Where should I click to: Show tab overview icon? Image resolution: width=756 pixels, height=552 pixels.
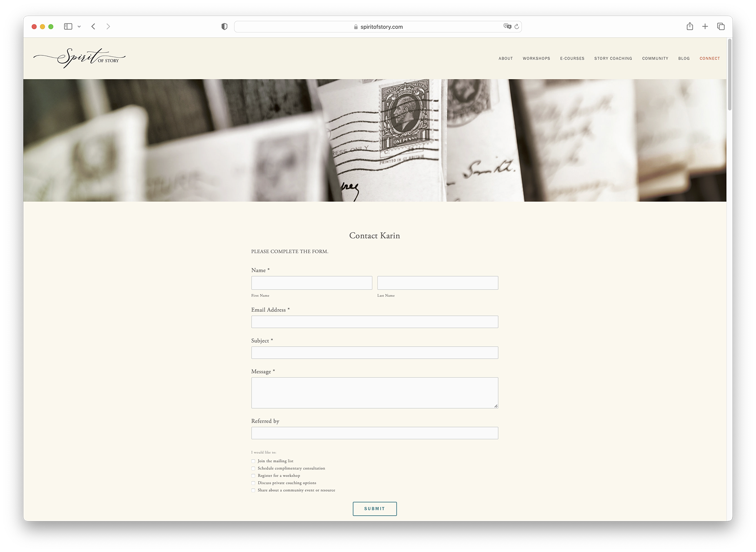point(721,27)
